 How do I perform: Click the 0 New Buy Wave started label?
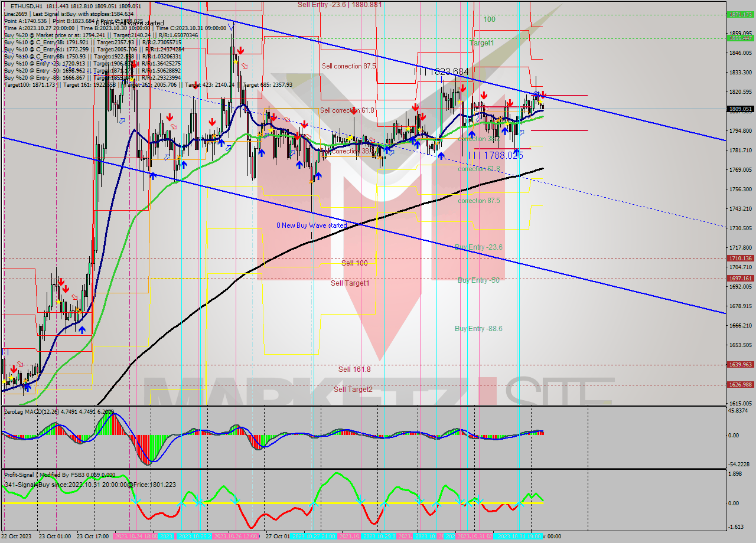click(312, 225)
